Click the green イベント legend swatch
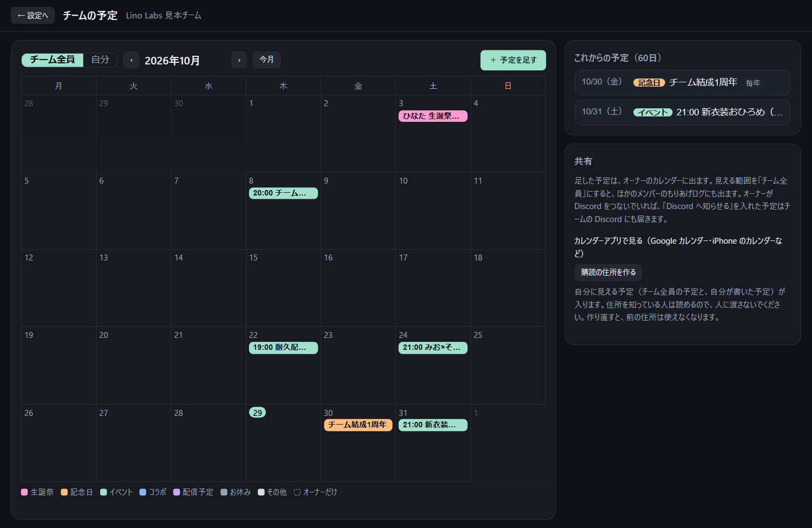The width and height of the screenshot is (812, 528). [103, 492]
